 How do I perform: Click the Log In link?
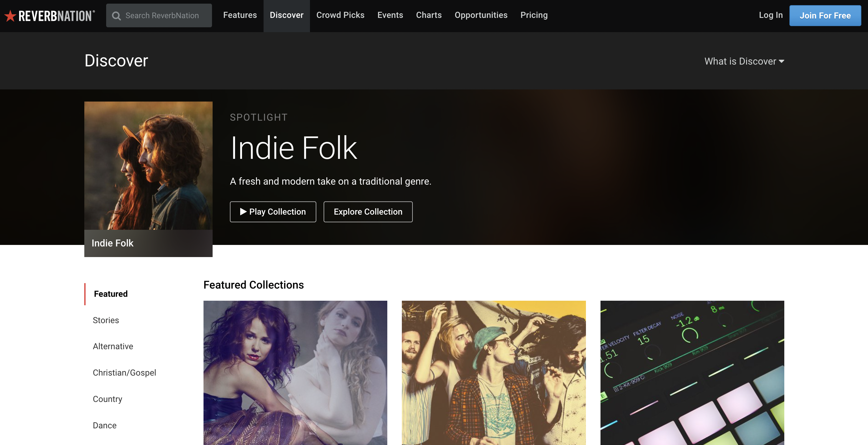pyautogui.click(x=771, y=15)
